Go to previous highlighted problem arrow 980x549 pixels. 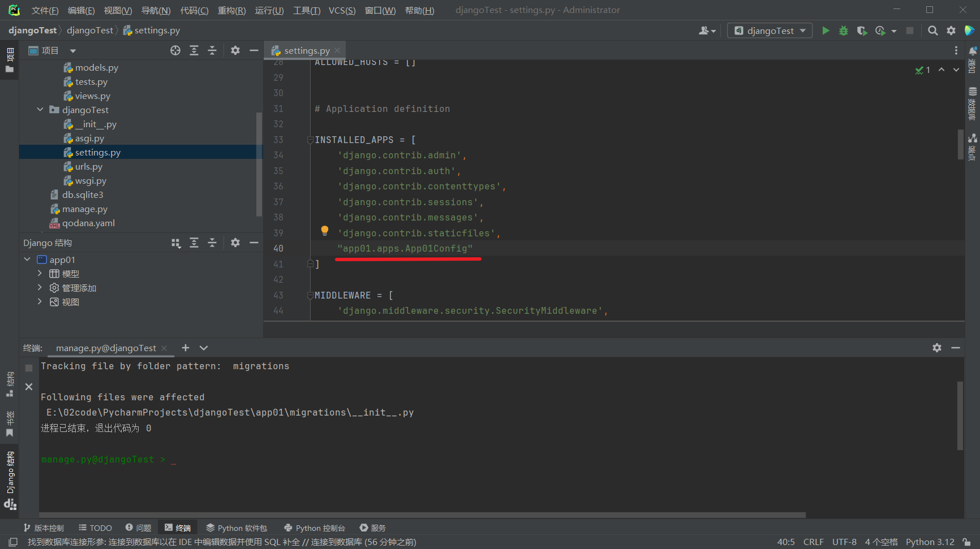point(942,70)
